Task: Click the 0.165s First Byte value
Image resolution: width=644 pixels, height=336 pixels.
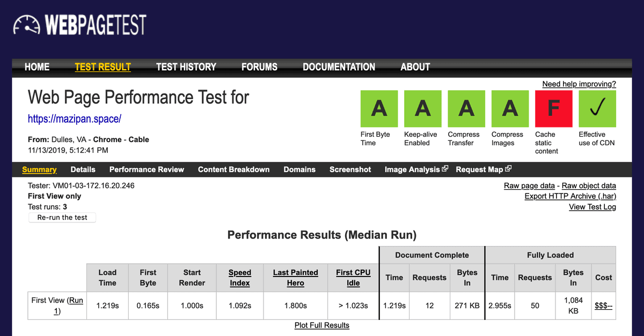Action: pyautogui.click(x=148, y=305)
